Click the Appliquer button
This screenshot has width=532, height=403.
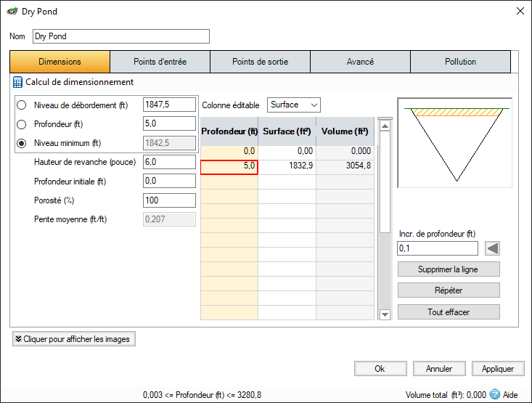[x=498, y=369]
